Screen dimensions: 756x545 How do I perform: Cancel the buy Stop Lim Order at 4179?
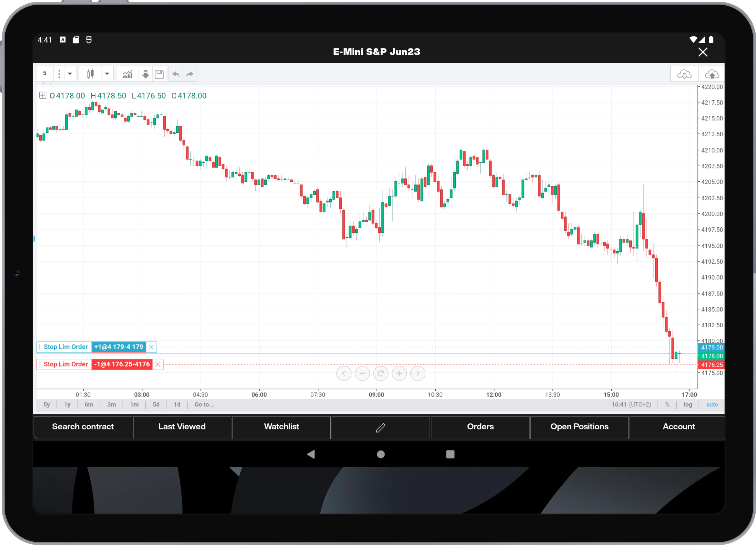pyautogui.click(x=151, y=347)
